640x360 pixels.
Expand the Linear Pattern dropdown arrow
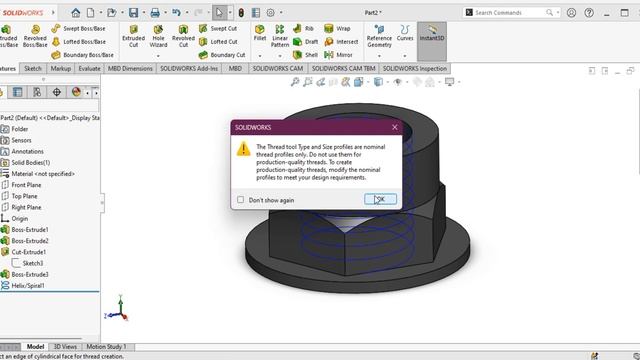280,56
